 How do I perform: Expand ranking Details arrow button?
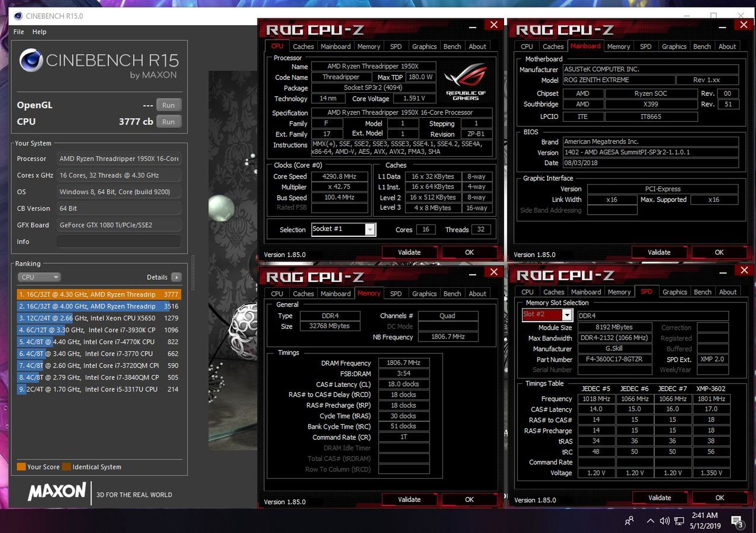click(176, 277)
